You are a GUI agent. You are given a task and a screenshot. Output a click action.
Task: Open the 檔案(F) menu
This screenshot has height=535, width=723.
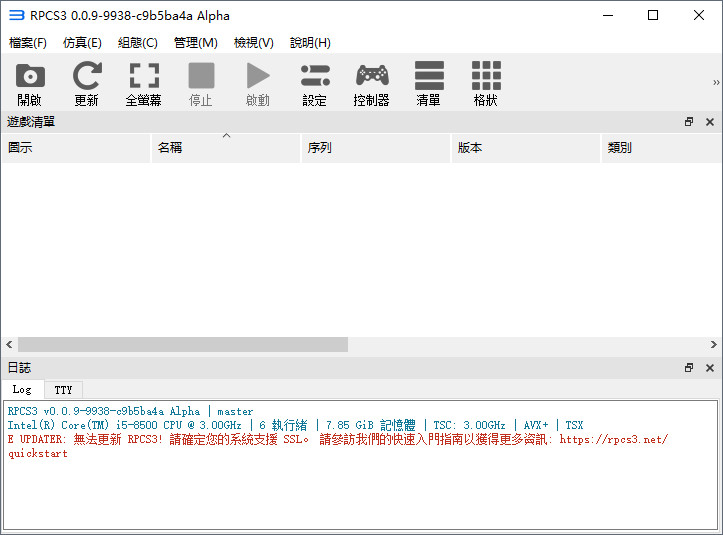28,43
